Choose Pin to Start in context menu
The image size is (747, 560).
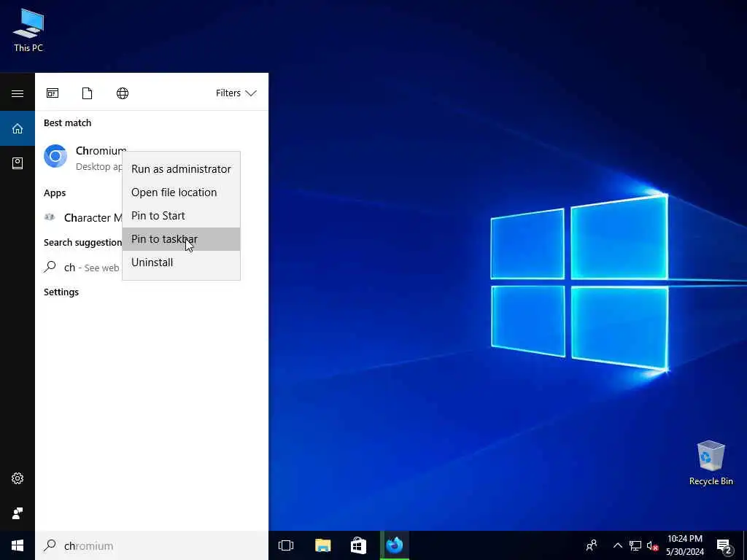(x=181, y=216)
